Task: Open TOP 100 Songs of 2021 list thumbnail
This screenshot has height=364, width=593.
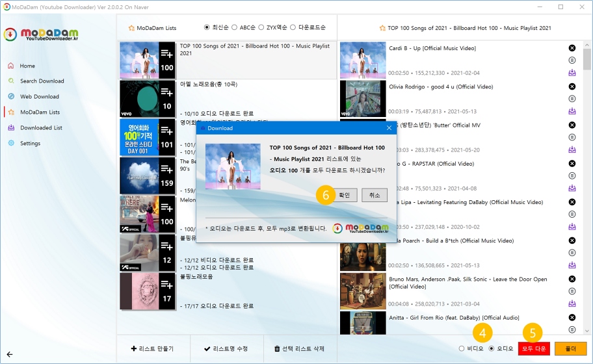Action: [148, 60]
